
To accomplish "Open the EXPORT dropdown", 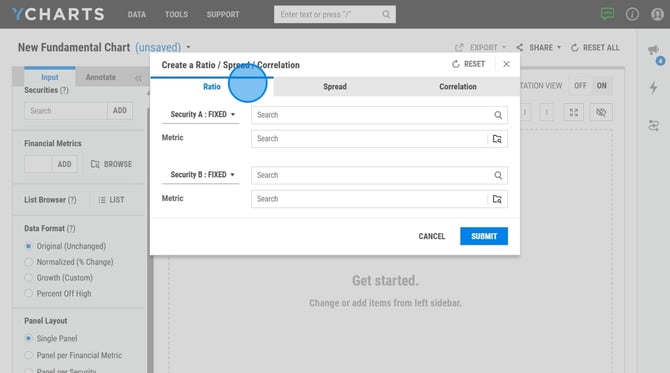I will click(x=480, y=47).
